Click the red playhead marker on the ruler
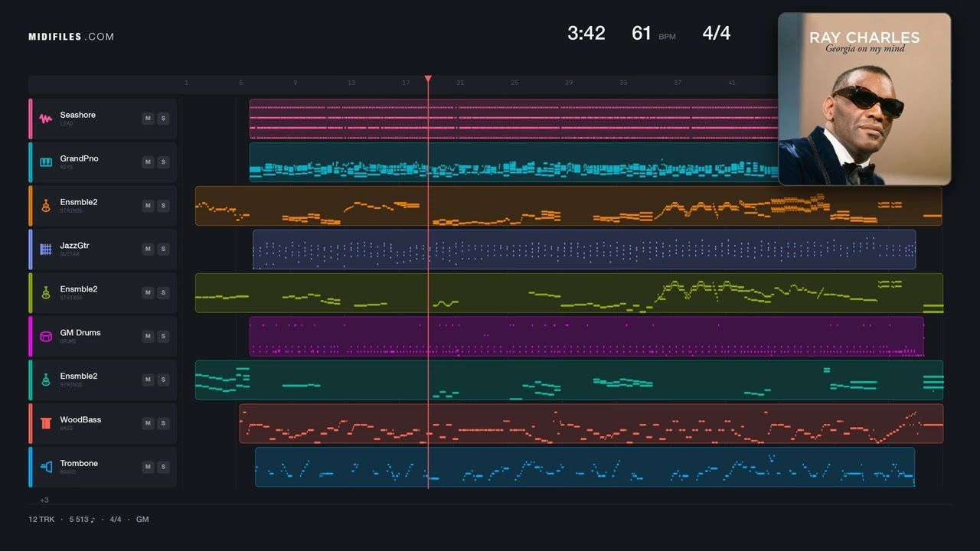 (428, 79)
